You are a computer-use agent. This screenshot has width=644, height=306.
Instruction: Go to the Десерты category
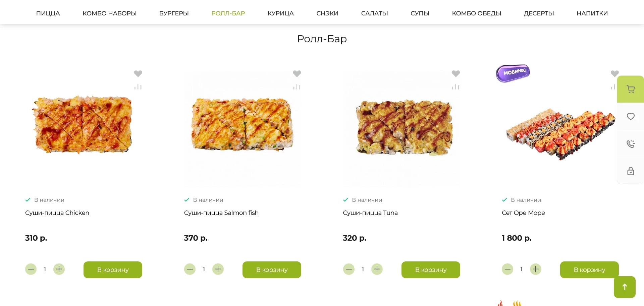(x=539, y=13)
